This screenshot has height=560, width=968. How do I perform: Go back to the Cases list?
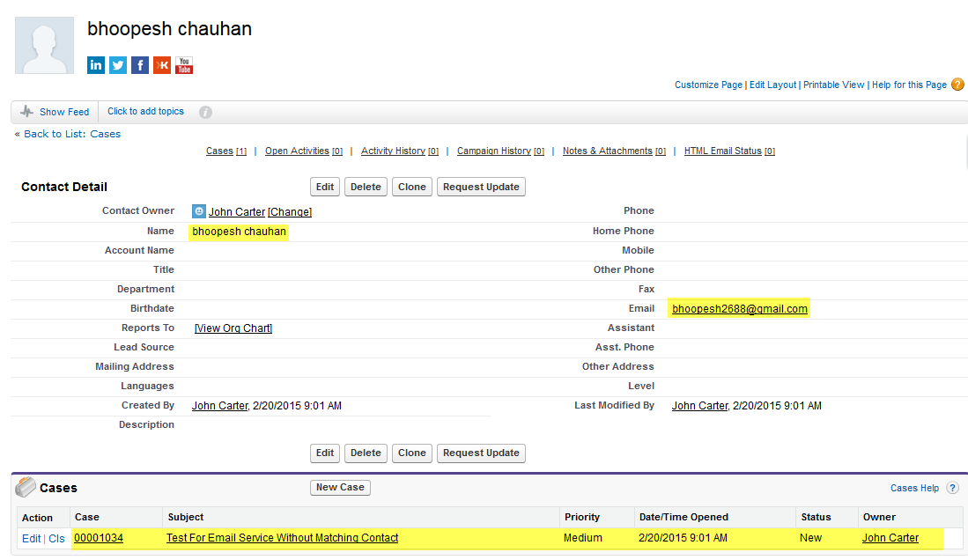tap(68, 134)
